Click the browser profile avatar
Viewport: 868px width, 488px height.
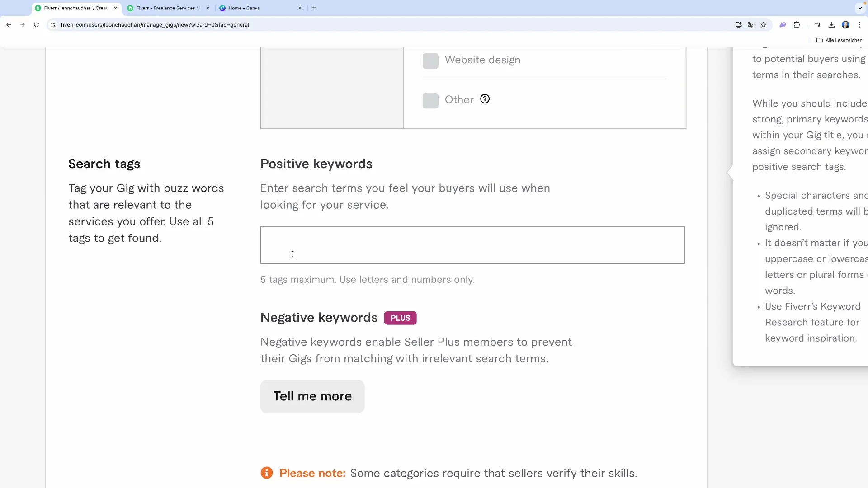click(846, 25)
